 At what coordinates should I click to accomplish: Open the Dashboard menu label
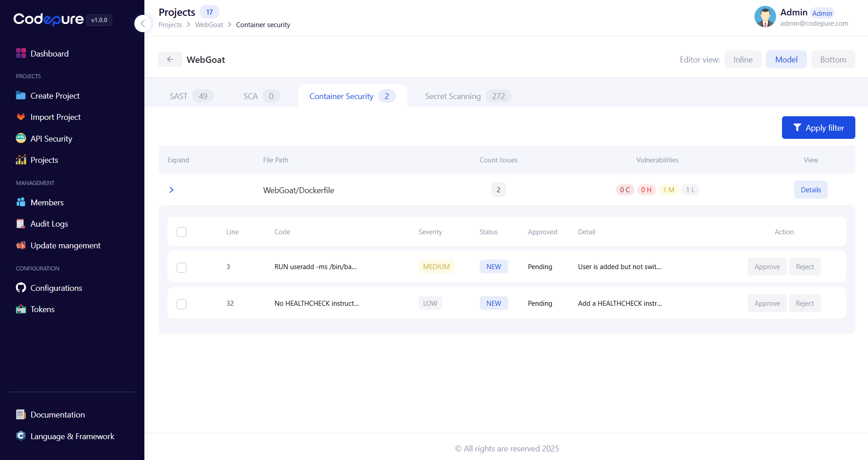[x=50, y=53]
